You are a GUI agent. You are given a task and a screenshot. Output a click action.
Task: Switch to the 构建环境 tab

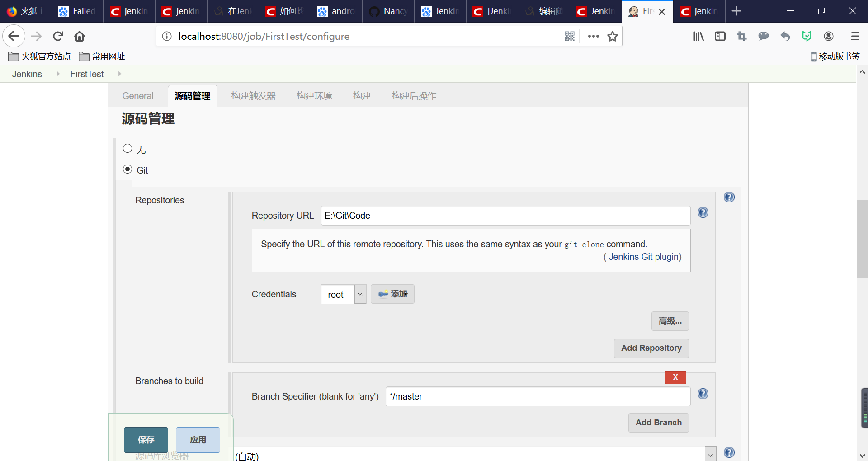coord(314,96)
